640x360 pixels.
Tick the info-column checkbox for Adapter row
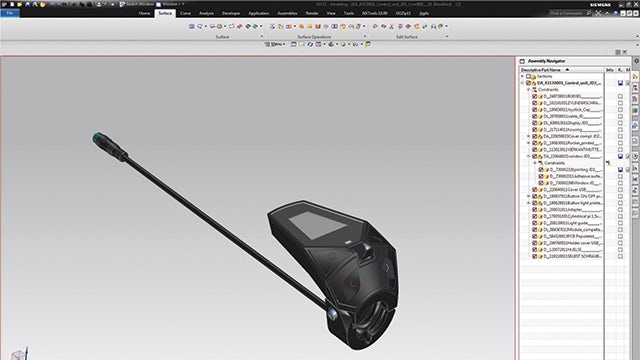620,209
